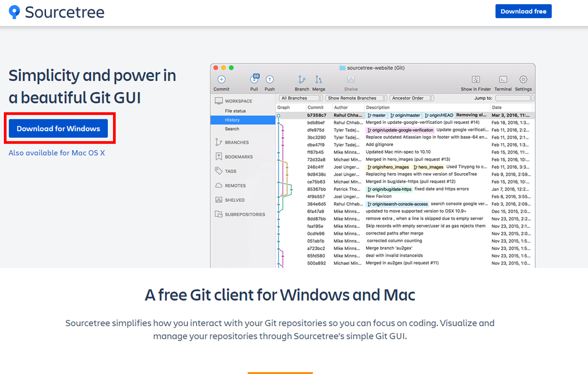The height and width of the screenshot is (374, 588).
Task: Click the Author column header
Action: (x=341, y=107)
